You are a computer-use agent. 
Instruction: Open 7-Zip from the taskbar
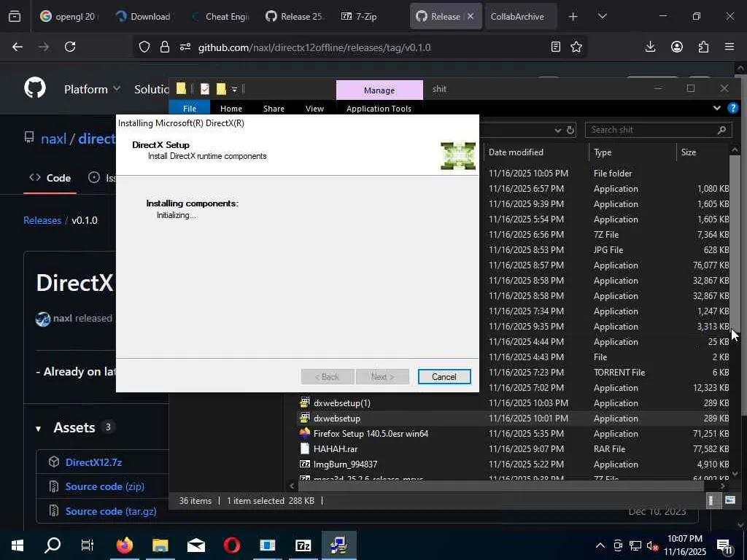pyautogui.click(x=303, y=545)
